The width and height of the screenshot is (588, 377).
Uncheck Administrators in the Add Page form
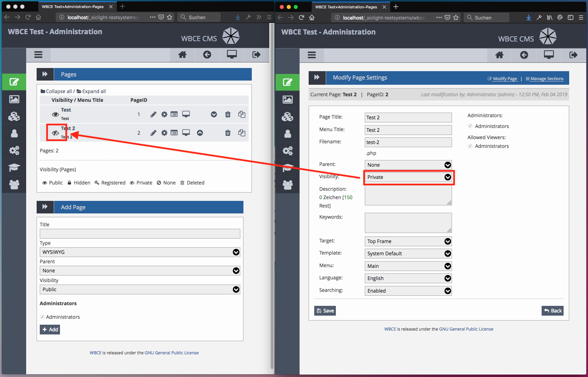pyautogui.click(x=42, y=317)
